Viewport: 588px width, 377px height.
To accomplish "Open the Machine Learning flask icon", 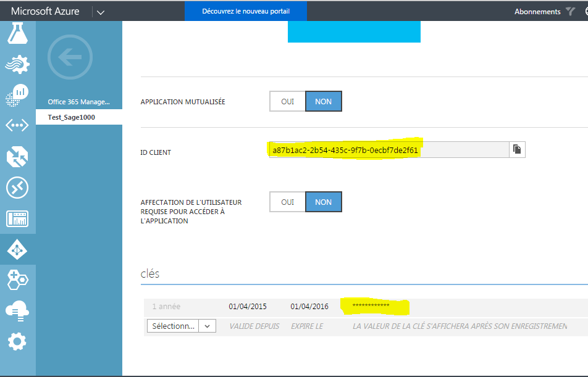I will pyautogui.click(x=18, y=33).
